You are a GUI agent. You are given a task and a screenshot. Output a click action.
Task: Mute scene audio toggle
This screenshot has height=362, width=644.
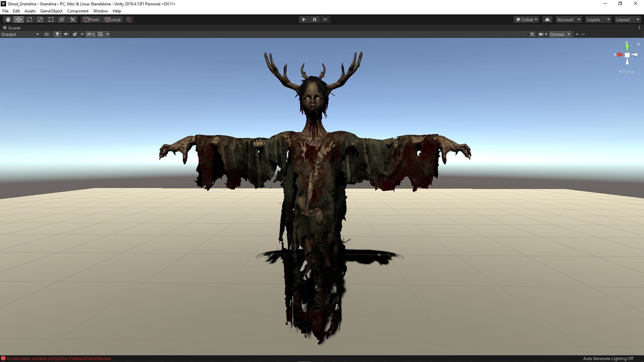click(66, 34)
